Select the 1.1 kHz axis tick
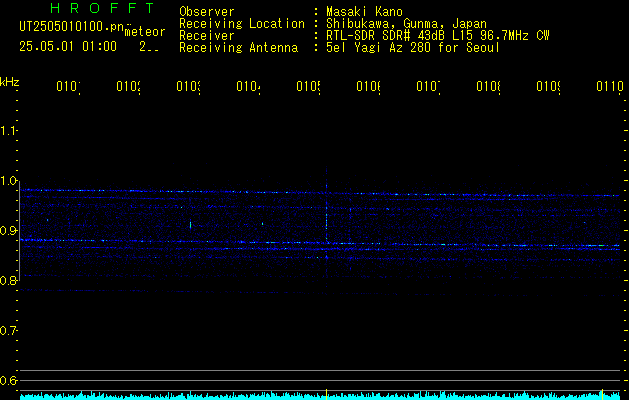 click(x=9, y=131)
